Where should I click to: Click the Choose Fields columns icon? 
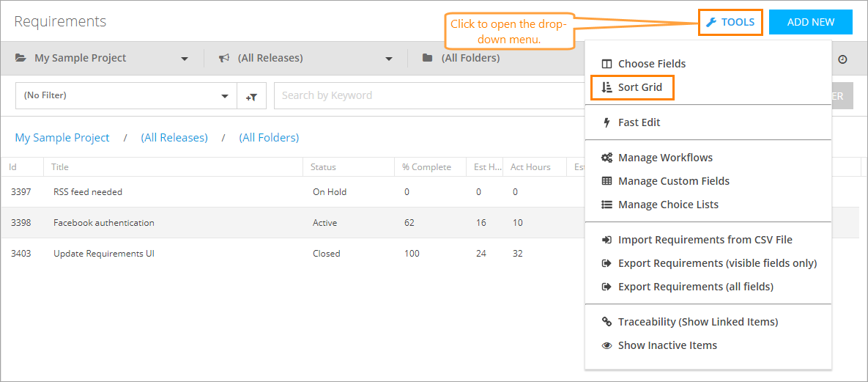click(x=607, y=64)
